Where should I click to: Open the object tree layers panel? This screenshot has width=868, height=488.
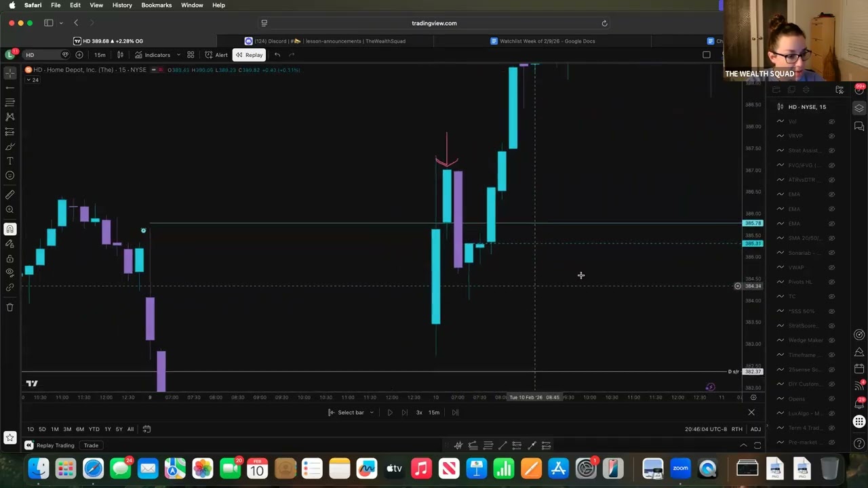tap(859, 108)
